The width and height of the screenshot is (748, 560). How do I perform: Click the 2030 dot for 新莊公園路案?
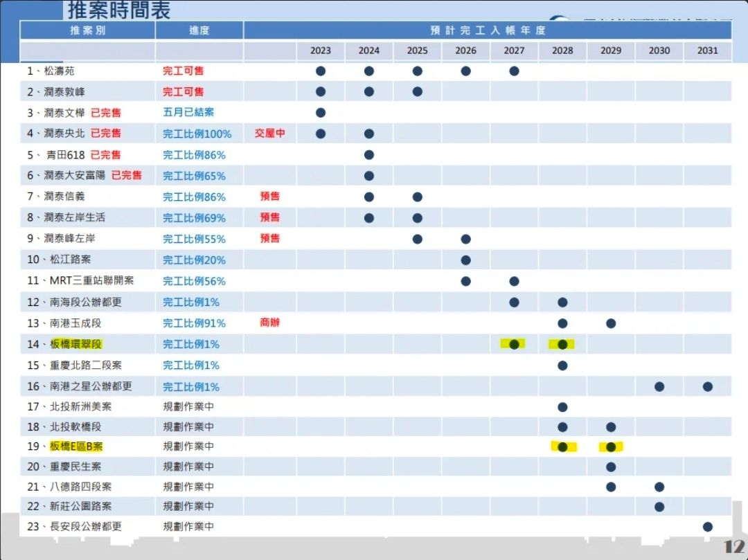click(x=659, y=507)
